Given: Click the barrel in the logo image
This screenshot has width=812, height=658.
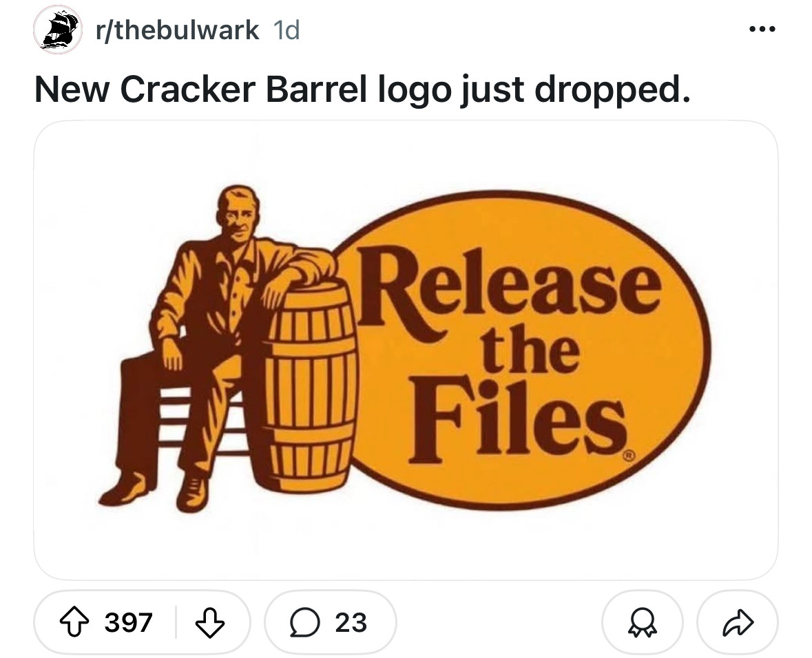Looking at the screenshot, I should pos(310,385).
